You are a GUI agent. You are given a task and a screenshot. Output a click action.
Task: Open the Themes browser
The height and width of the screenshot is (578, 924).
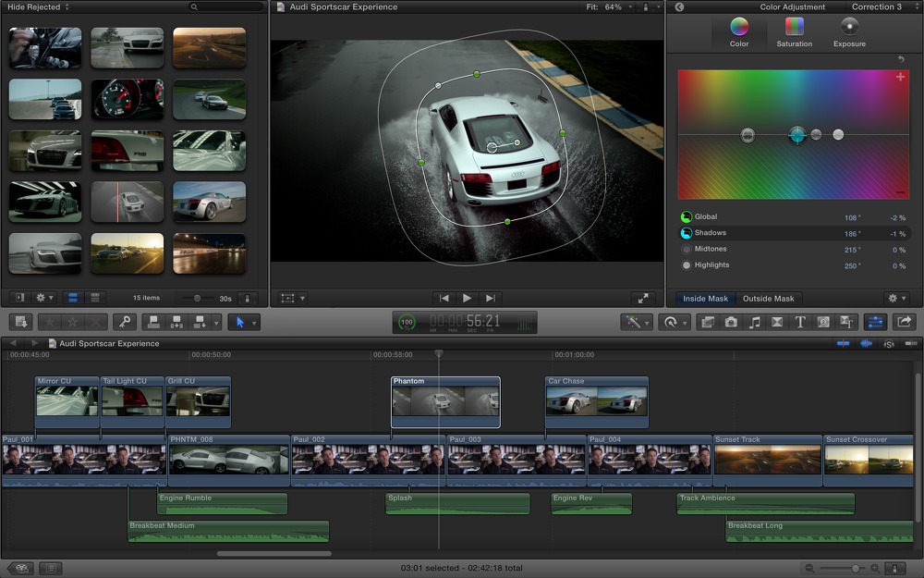point(846,322)
